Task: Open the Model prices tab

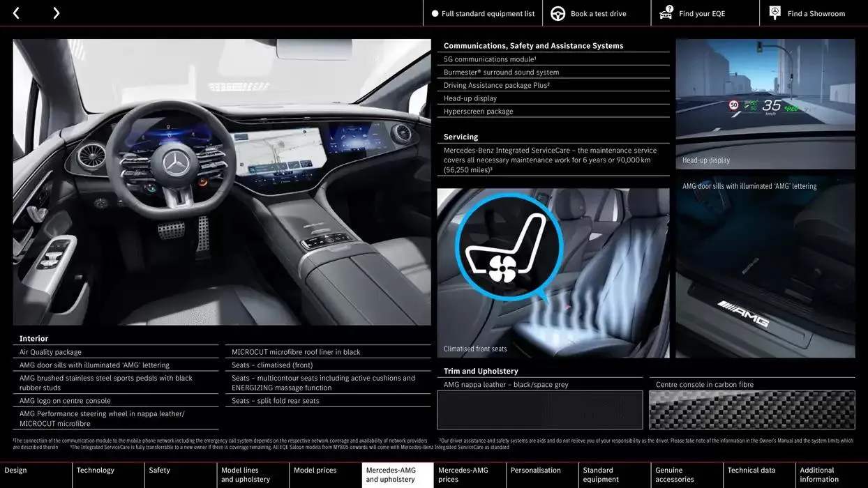Action: tap(325, 475)
